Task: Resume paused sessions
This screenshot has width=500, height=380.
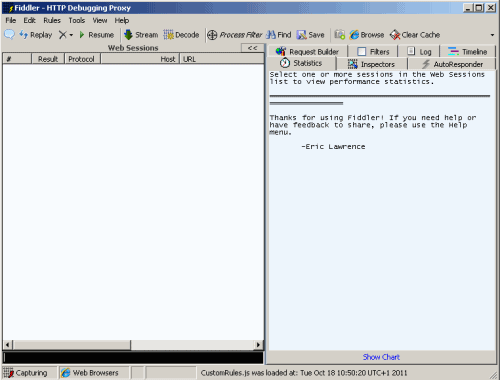Action: 96,35
